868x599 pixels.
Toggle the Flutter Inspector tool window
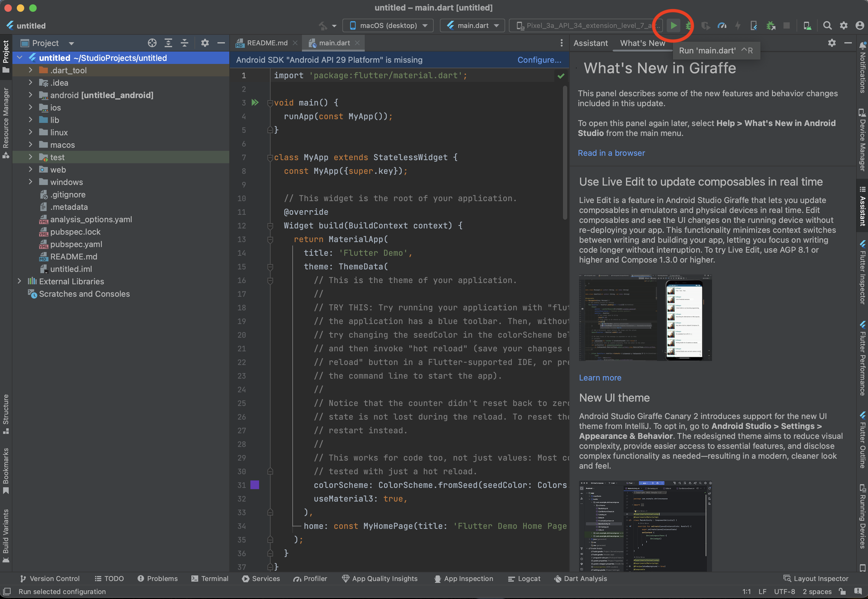pyautogui.click(x=862, y=272)
